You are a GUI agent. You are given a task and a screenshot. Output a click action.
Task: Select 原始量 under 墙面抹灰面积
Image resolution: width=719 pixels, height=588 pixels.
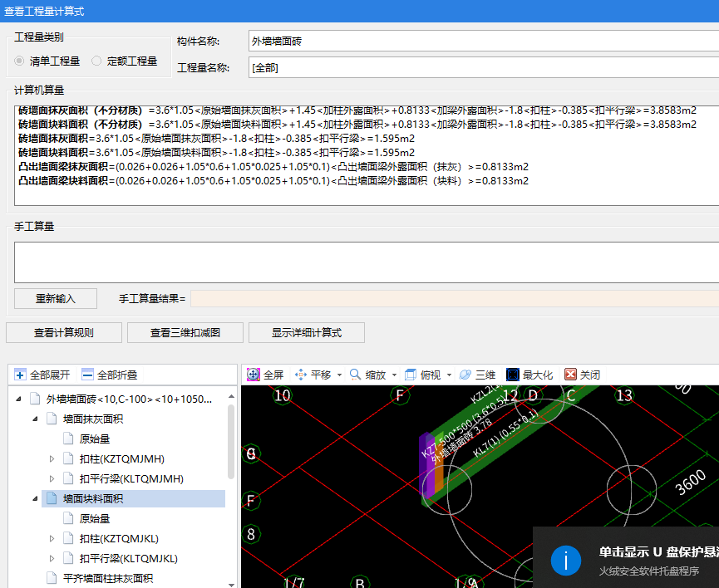[95, 439]
